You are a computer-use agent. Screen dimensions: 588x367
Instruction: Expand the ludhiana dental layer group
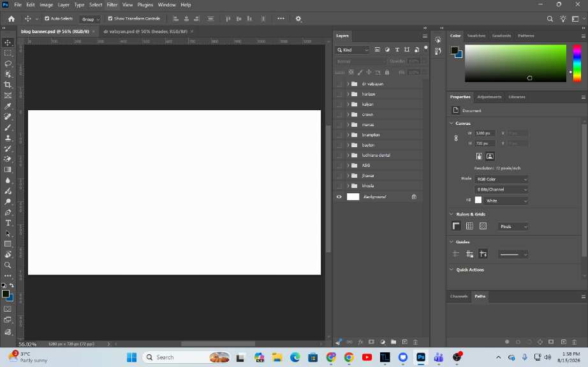(348, 155)
